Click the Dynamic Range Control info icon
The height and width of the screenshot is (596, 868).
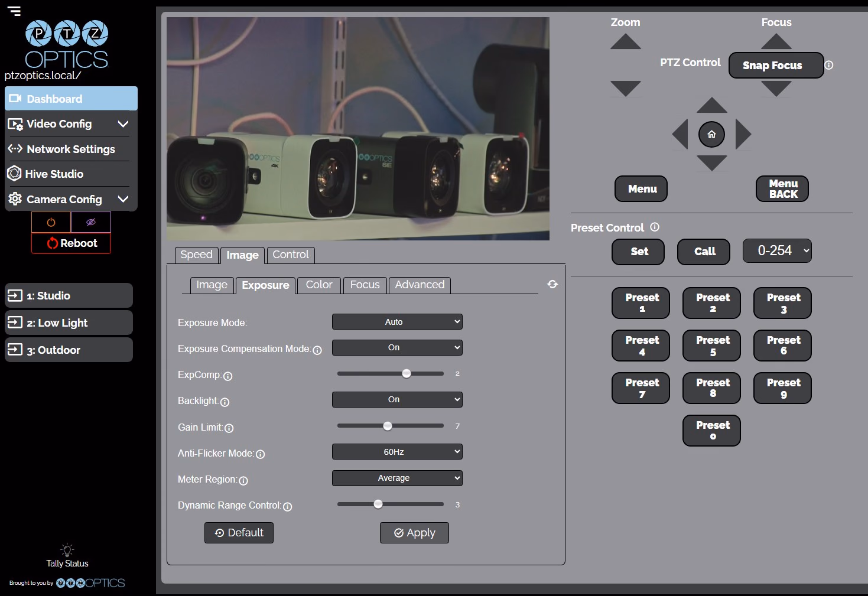pyautogui.click(x=288, y=507)
